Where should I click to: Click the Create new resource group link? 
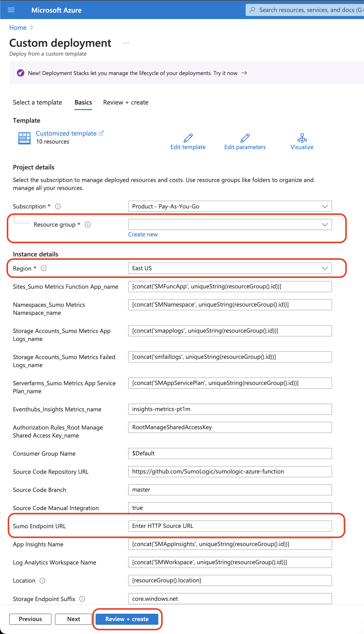pos(143,235)
